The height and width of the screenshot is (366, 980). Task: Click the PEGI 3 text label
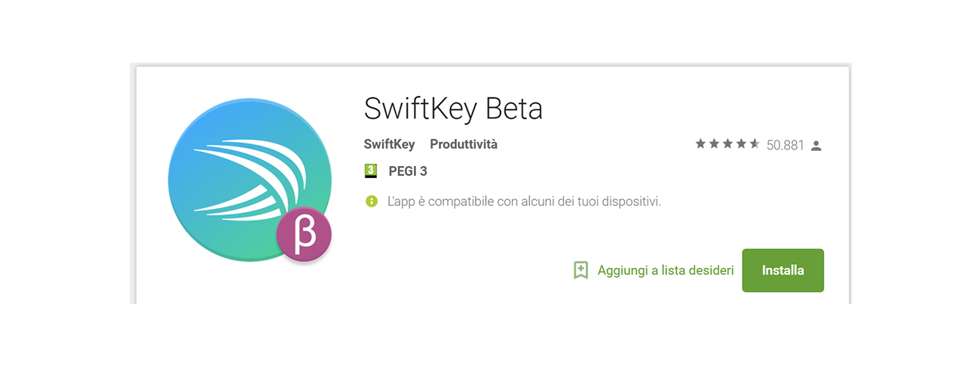click(408, 171)
